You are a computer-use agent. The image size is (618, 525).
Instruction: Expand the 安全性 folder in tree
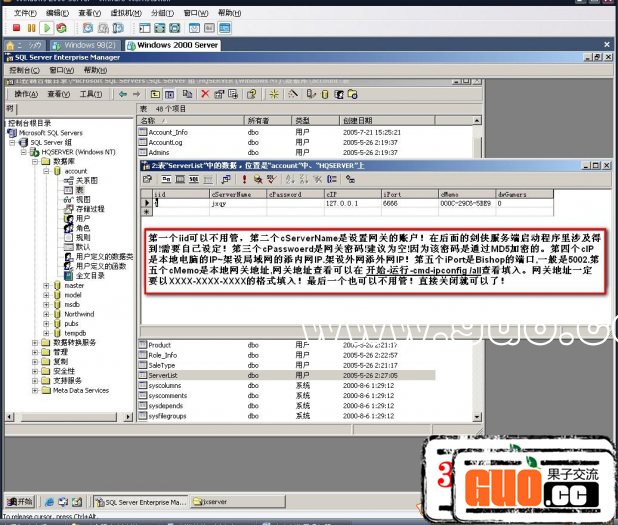[x=35, y=370]
